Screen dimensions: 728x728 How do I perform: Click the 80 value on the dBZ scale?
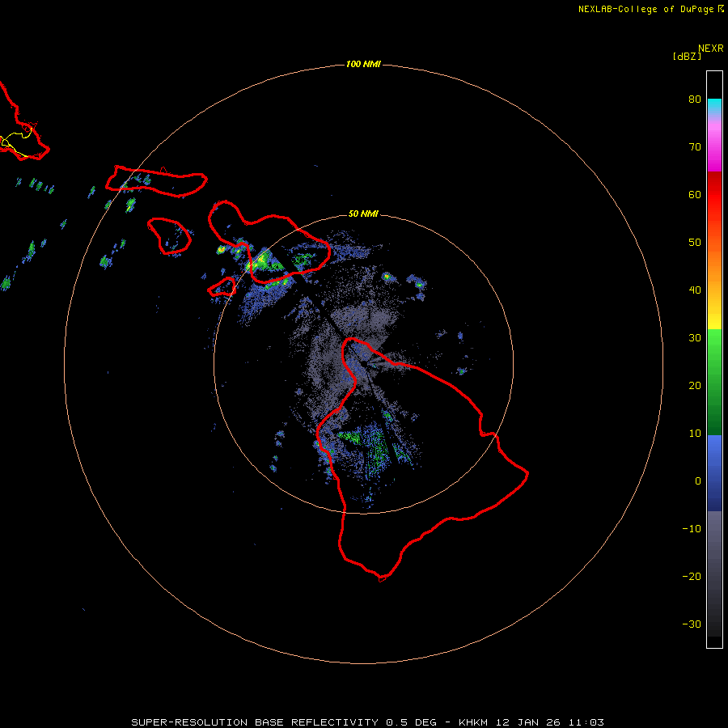click(x=695, y=99)
